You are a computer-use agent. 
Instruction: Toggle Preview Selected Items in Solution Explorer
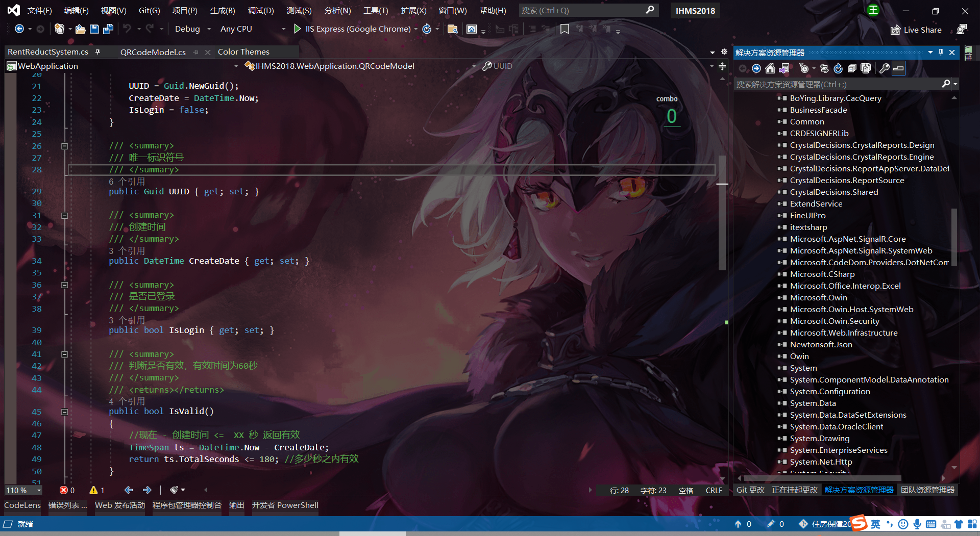(x=899, y=68)
